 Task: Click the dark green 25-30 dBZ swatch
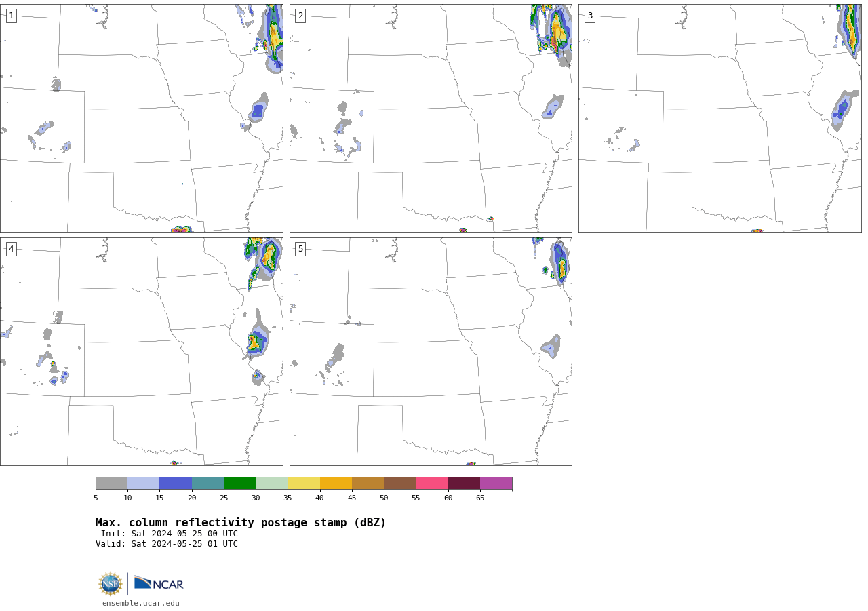tap(240, 484)
